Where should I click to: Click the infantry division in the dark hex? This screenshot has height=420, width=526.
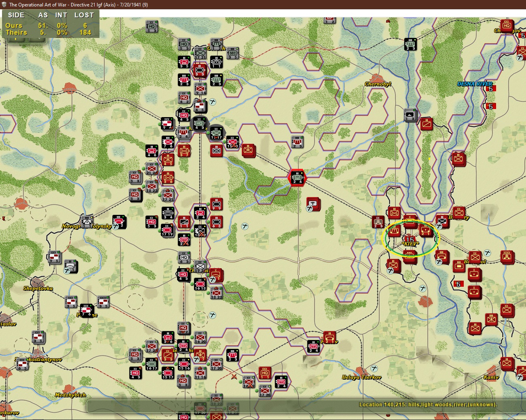[216, 133]
